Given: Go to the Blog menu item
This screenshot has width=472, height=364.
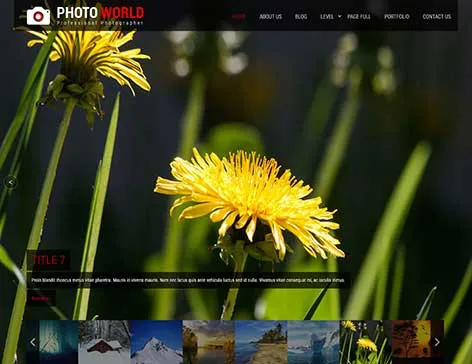Looking at the screenshot, I should tap(301, 16).
